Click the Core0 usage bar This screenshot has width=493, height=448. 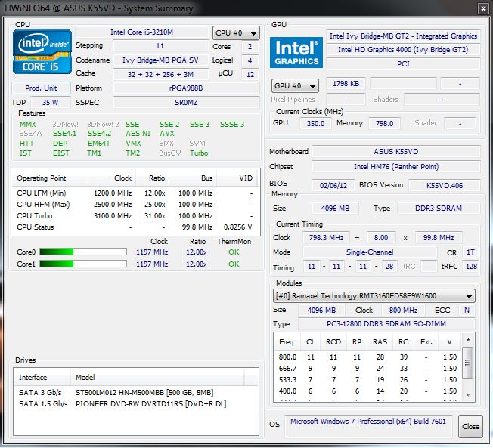pos(83,252)
